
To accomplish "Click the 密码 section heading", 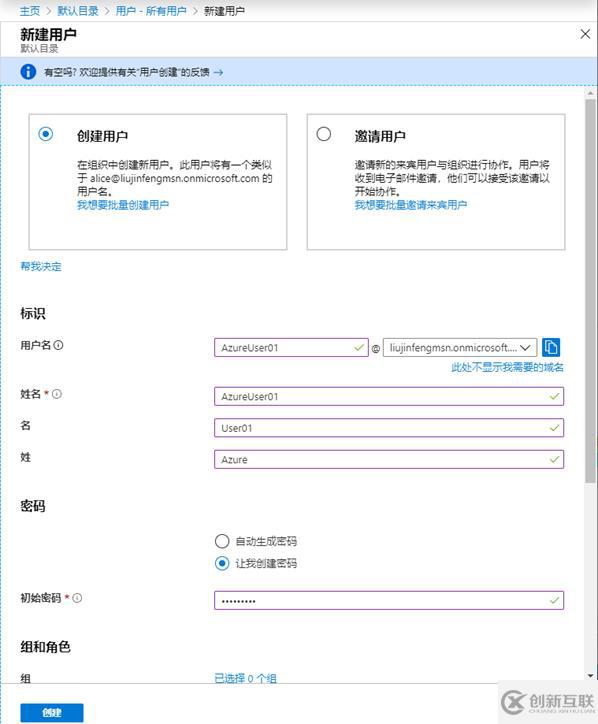I will [33, 506].
